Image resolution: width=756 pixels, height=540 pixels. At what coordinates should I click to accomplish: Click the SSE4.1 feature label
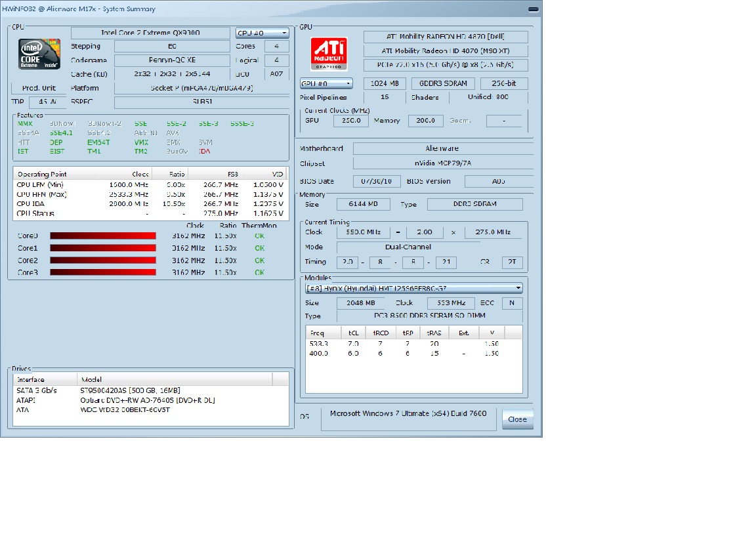61,133
